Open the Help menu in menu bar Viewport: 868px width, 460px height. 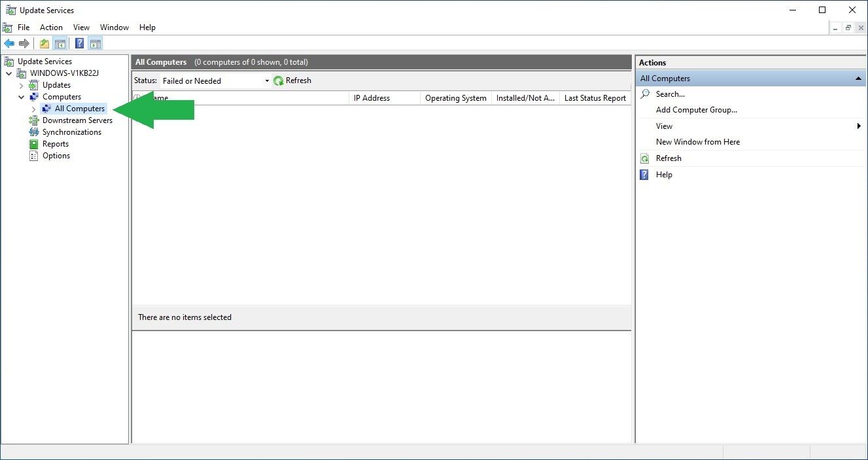tap(147, 27)
